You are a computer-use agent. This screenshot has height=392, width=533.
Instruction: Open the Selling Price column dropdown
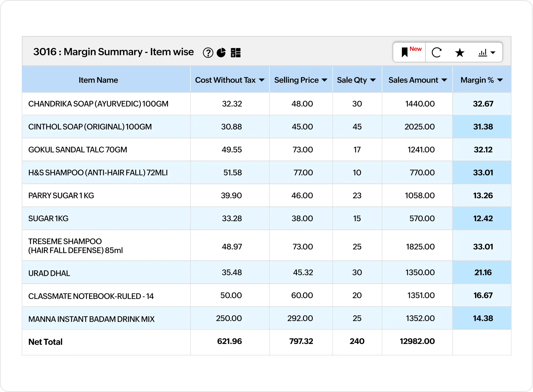[x=324, y=80]
